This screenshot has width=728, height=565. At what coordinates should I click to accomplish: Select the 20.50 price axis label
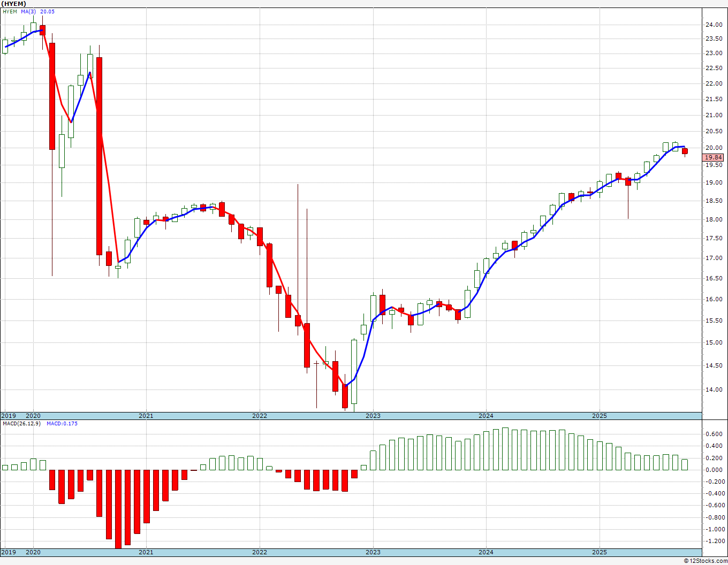(714, 131)
